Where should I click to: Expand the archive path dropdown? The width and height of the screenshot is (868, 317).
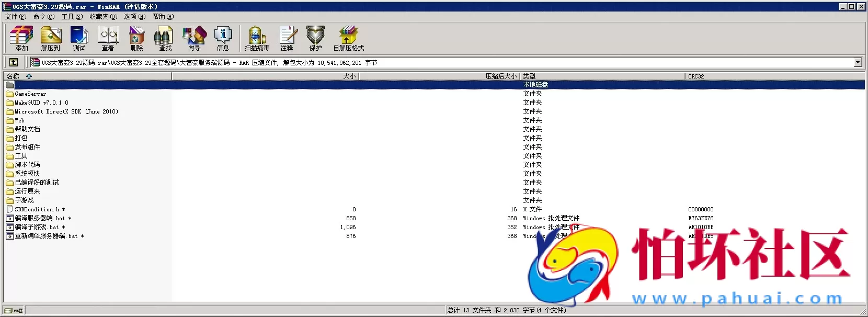tap(858, 62)
